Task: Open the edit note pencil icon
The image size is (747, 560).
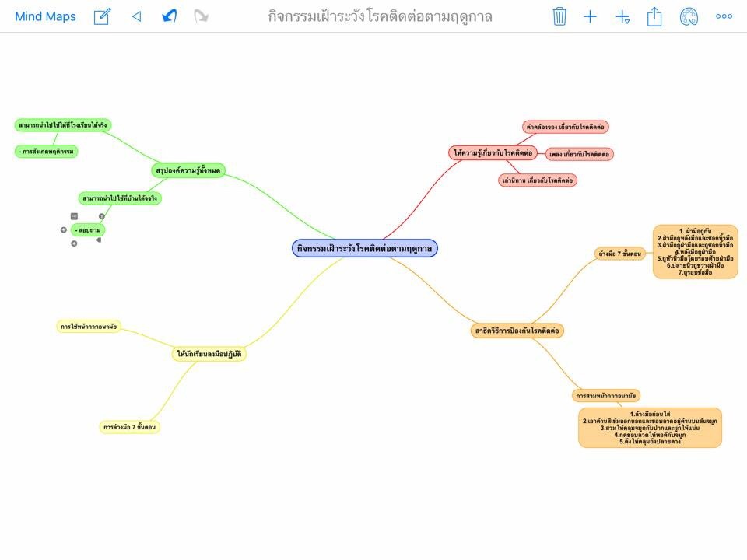Action: [102, 16]
